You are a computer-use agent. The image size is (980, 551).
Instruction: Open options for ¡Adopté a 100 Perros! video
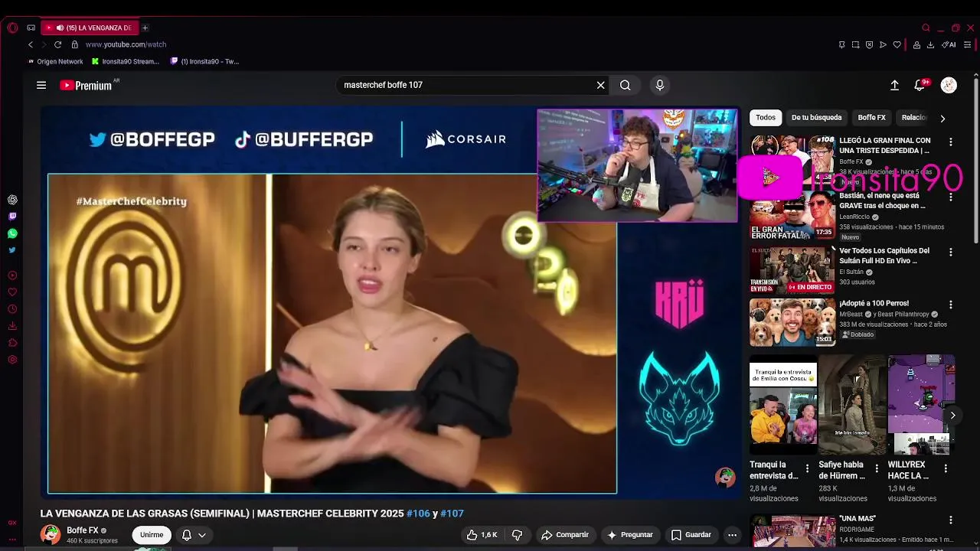click(x=951, y=305)
